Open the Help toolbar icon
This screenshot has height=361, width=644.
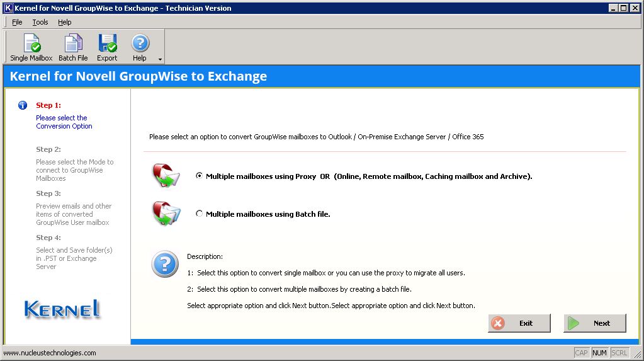tap(140, 47)
